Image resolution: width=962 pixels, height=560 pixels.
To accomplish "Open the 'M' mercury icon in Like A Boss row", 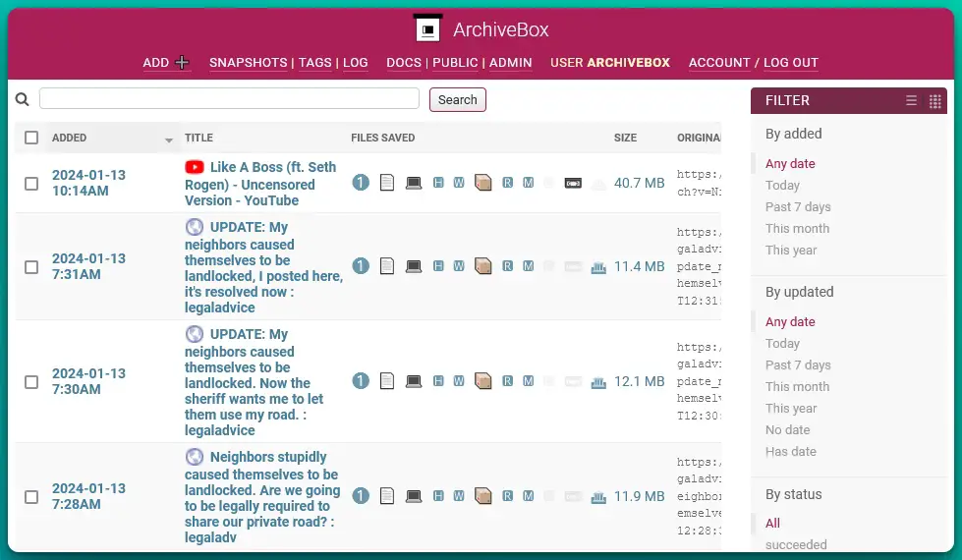I will coord(529,182).
